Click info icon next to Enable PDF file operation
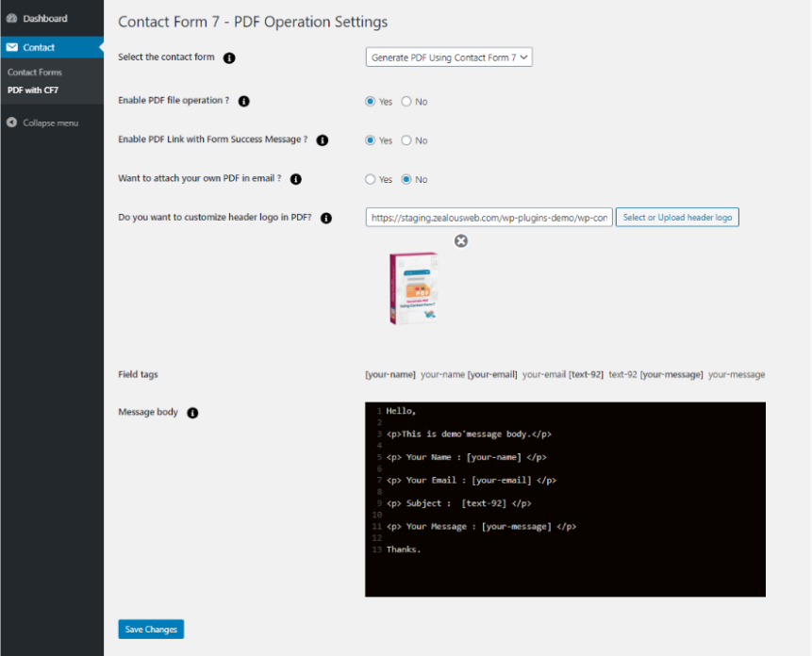 coord(244,101)
